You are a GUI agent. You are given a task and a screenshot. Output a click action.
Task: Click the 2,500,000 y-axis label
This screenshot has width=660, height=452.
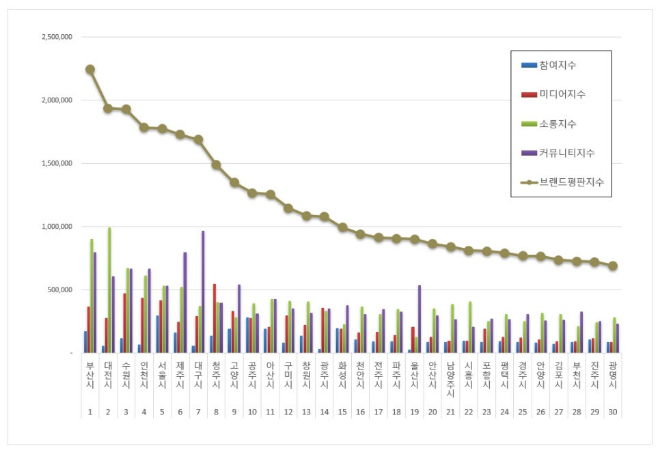pyautogui.click(x=55, y=37)
